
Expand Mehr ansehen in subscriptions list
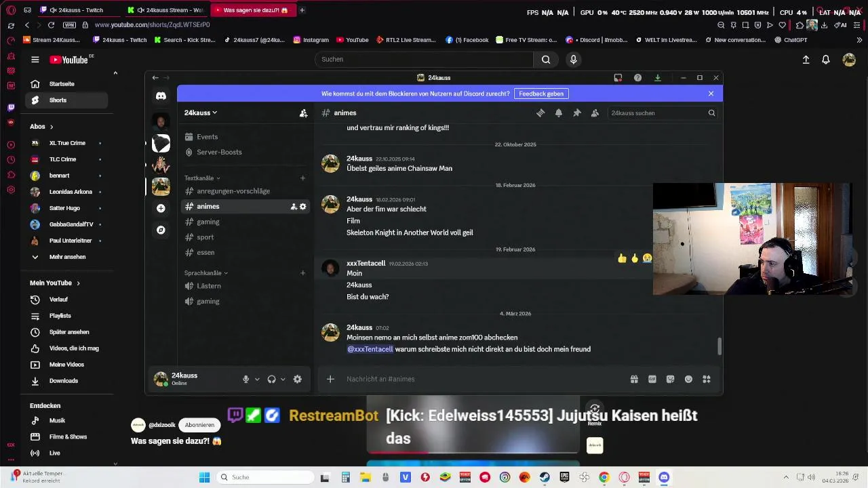click(x=66, y=257)
